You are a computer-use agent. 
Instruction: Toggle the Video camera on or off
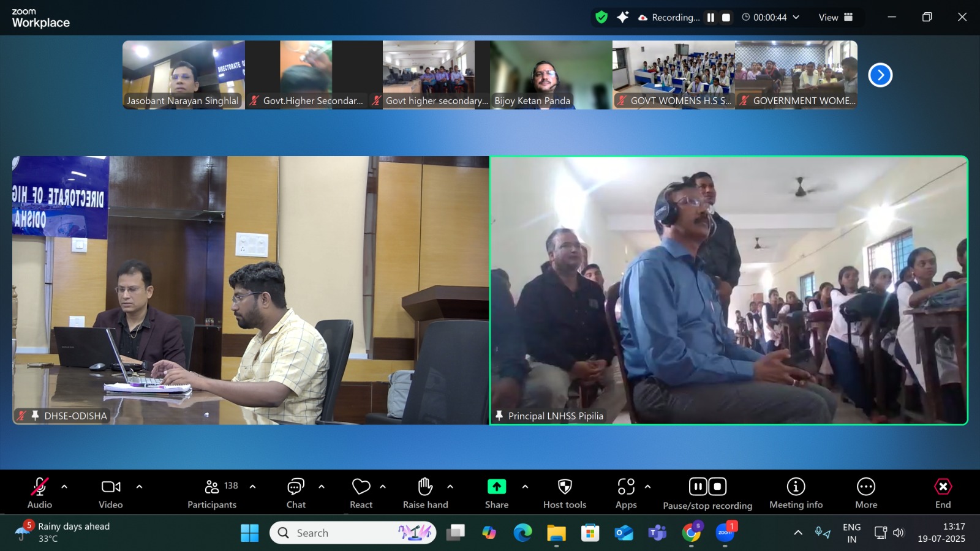(111, 493)
